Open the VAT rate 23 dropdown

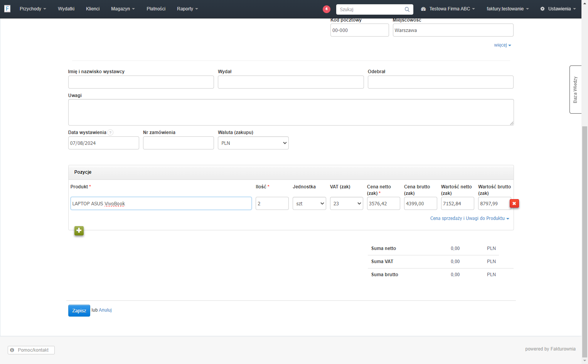346,203
